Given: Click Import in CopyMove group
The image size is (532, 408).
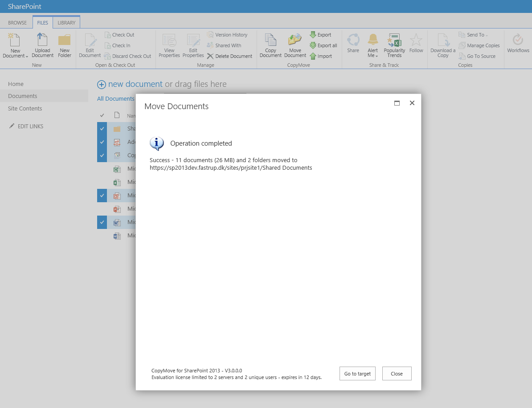Looking at the screenshot, I should pyautogui.click(x=321, y=56).
